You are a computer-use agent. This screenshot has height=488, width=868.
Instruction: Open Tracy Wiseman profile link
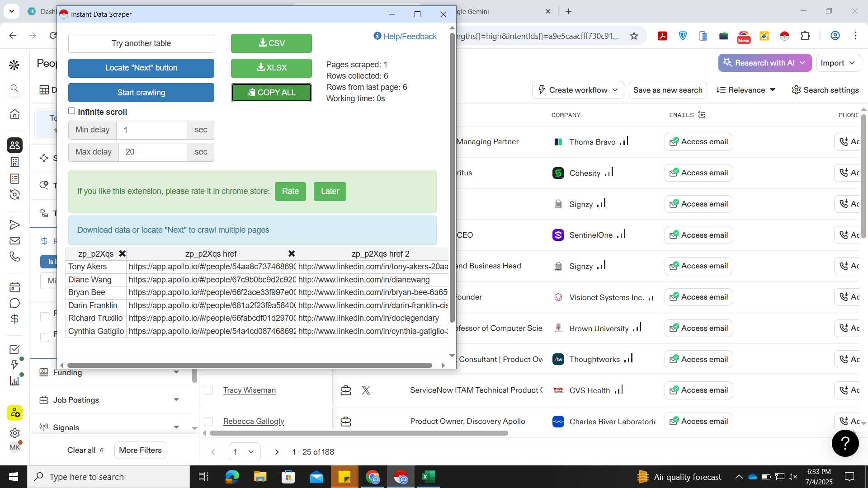click(x=250, y=390)
